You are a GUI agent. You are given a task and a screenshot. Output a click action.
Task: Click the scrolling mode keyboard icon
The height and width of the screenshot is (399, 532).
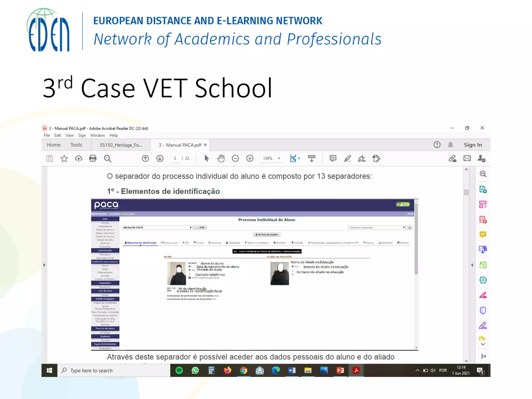tap(311, 158)
